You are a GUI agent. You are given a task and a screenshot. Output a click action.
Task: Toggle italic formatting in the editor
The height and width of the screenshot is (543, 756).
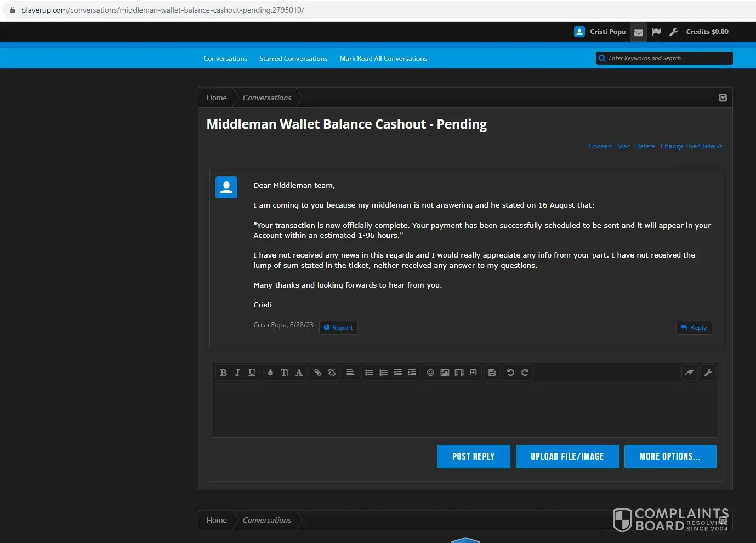[237, 373]
